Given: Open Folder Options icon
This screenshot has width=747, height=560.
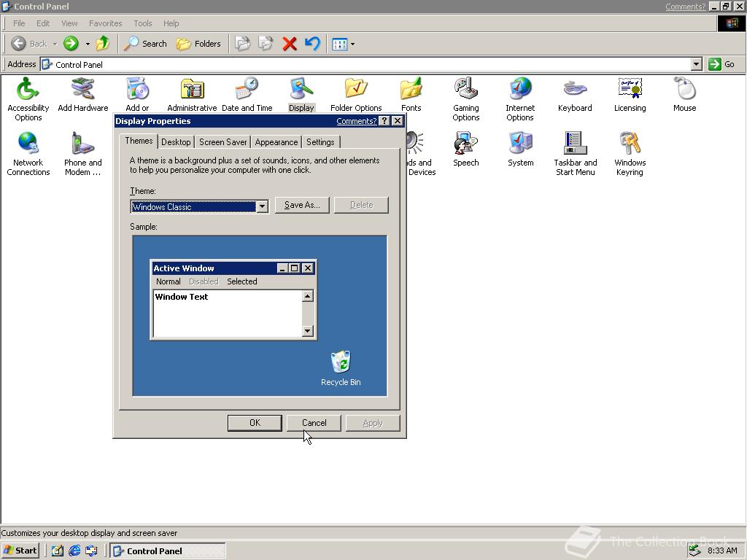Looking at the screenshot, I should point(356,95).
